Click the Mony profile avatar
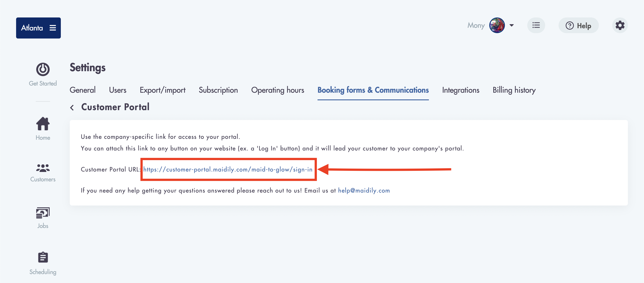 497,25
